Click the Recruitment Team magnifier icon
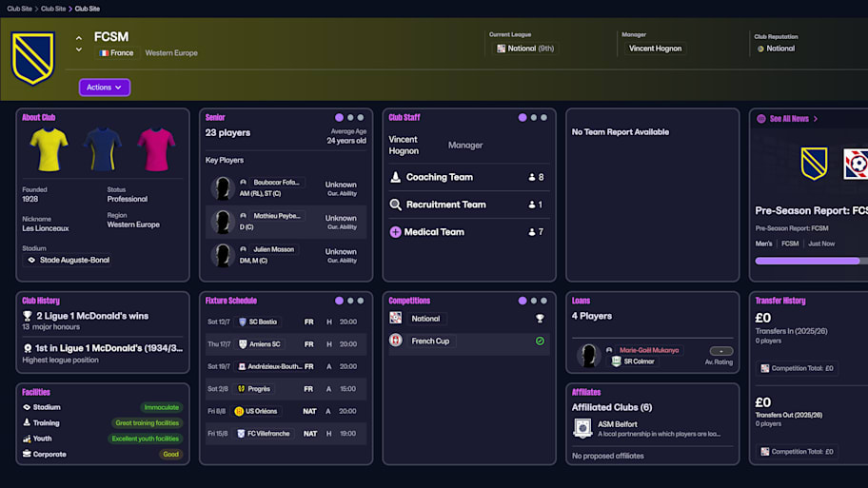Viewport: 868px width, 488px height. pos(395,205)
